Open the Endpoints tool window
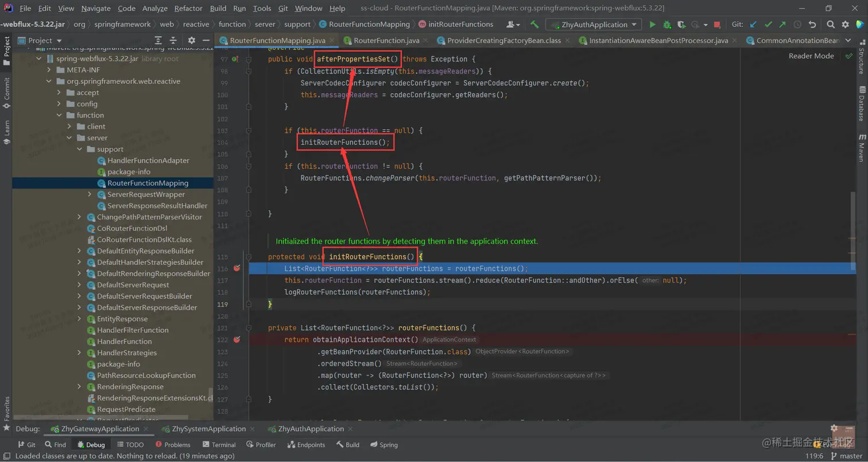The width and height of the screenshot is (868, 462). point(306,445)
